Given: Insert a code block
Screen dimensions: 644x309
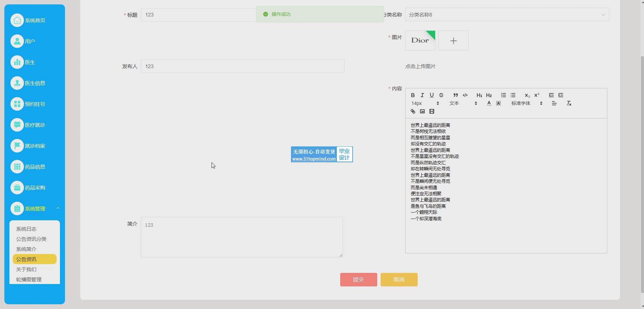Looking at the screenshot, I should pyautogui.click(x=465, y=95).
